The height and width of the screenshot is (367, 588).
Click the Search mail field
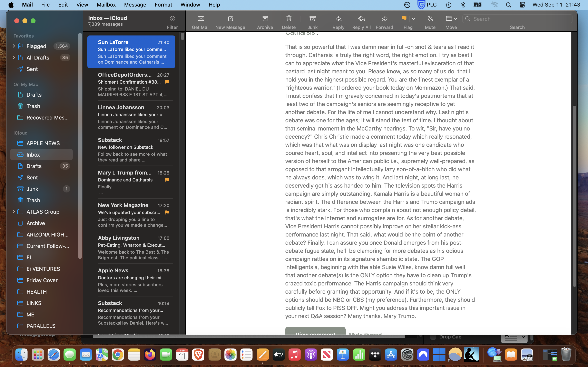pyautogui.click(x=520, y=19)
